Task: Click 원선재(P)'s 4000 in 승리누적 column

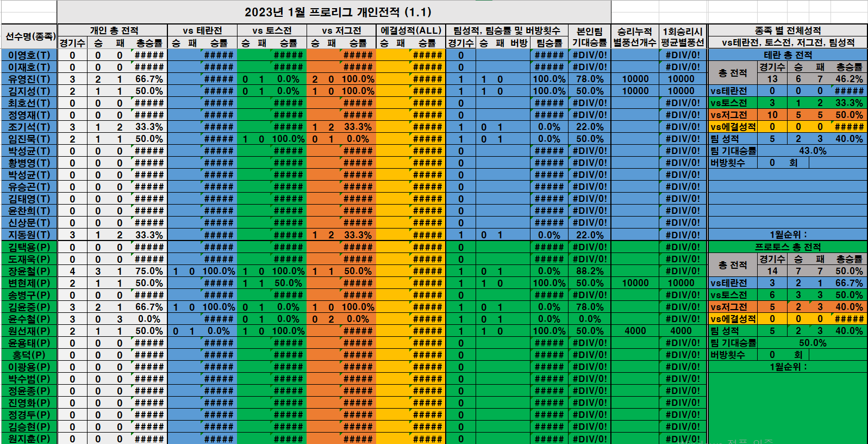Action: [x=635, y=331]
